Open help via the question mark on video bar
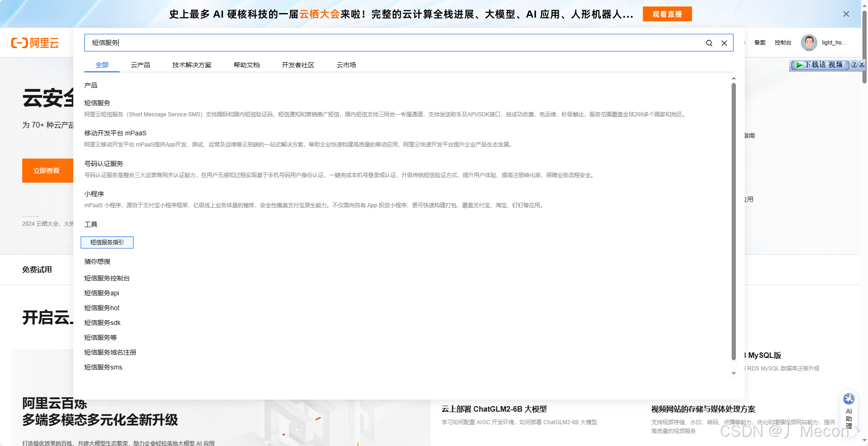 pyautogui.click(x=854, y=64)
